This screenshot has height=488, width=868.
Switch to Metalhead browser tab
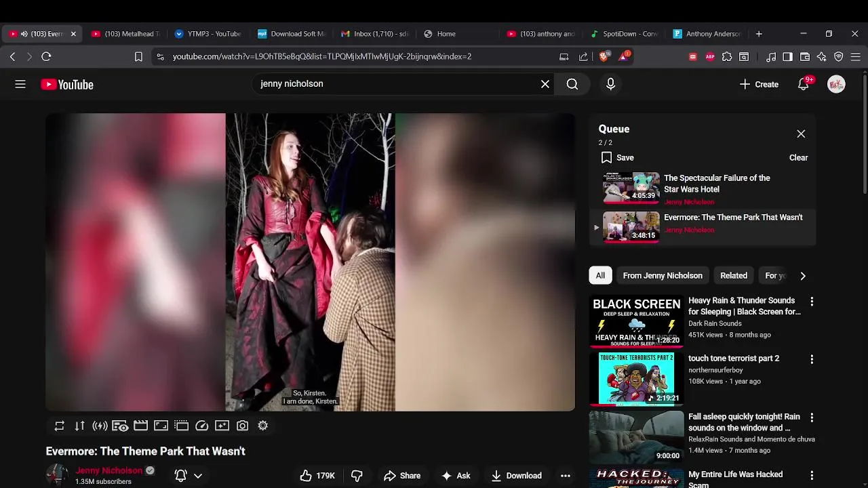[125, 34]
